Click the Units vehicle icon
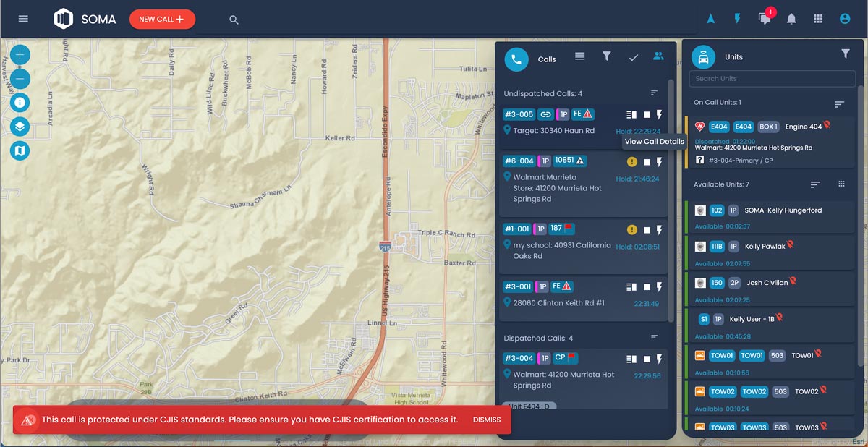Image resolution: width=868 pixels, height=447 pixels. 704,57
